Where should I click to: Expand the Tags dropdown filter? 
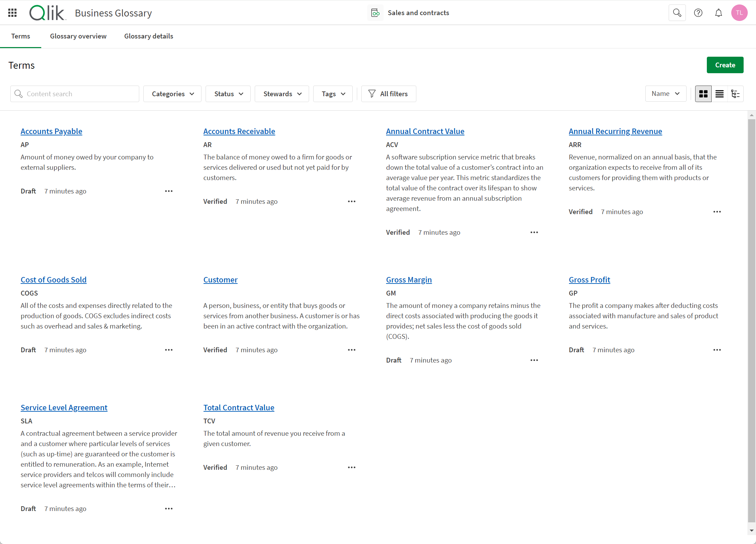pos(332,93)
